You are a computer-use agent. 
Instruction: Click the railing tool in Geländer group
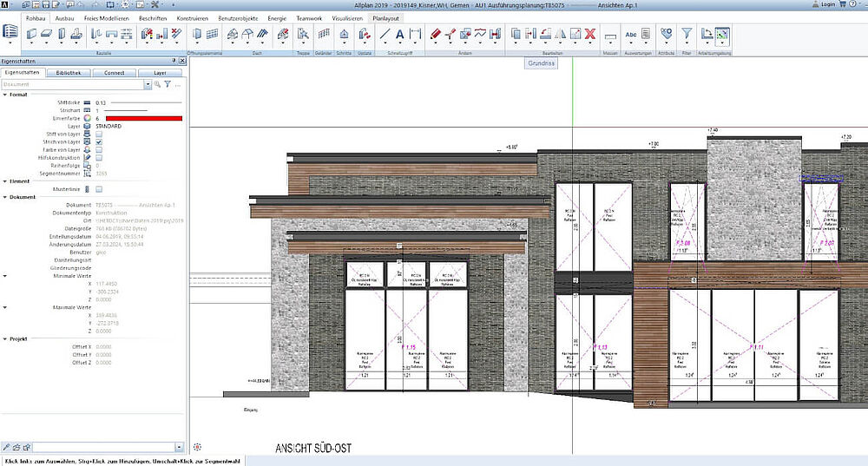[324, 35]
